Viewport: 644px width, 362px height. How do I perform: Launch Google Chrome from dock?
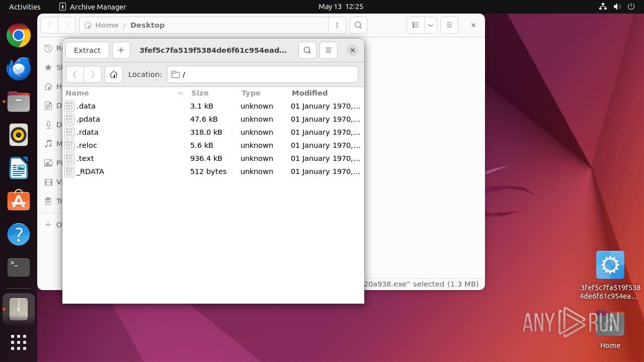tap(19, 36)
